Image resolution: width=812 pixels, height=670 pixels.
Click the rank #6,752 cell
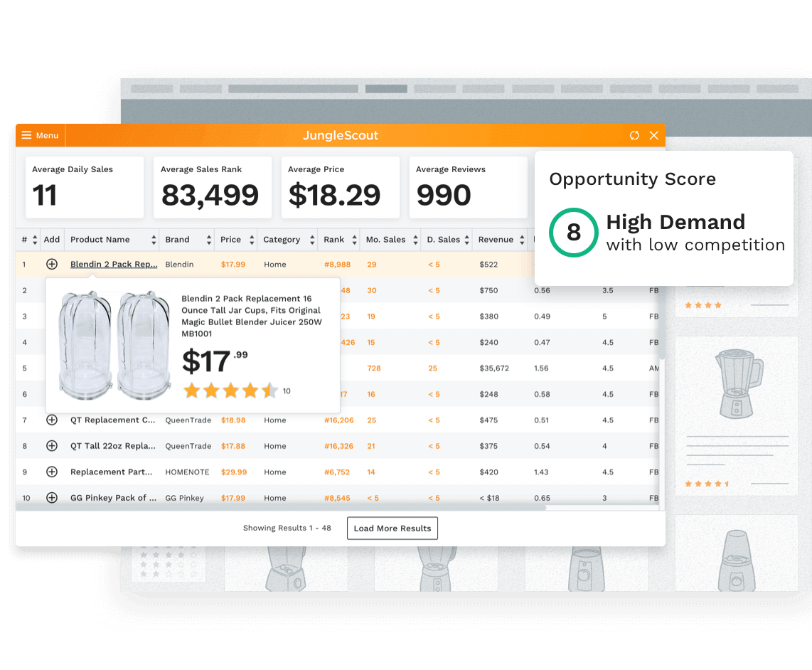click(337, 472)
